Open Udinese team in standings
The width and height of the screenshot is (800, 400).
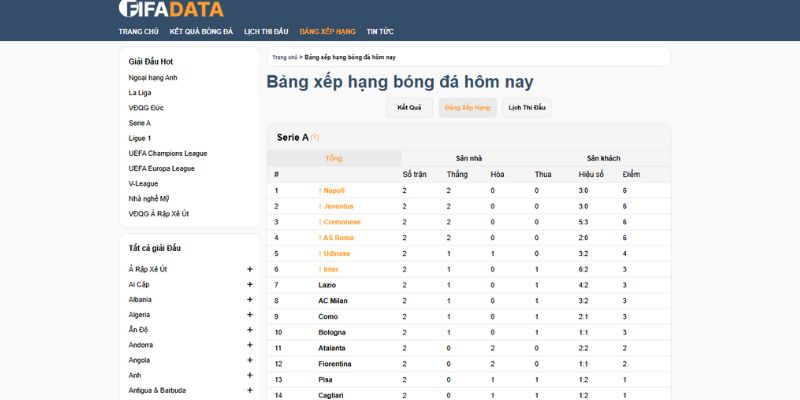[x=337, y=254]
